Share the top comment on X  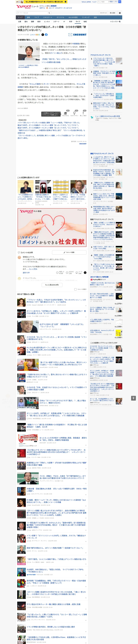point(85,273)
